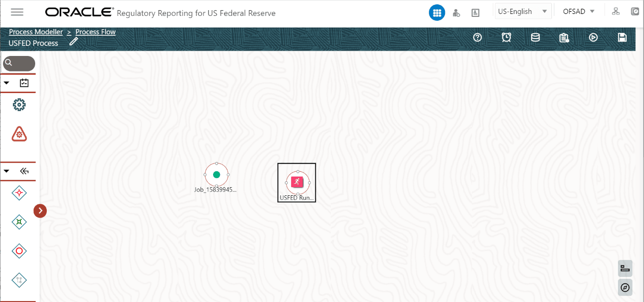Click the USFED Process title text

pyautogui.click(x=33, y=43)
